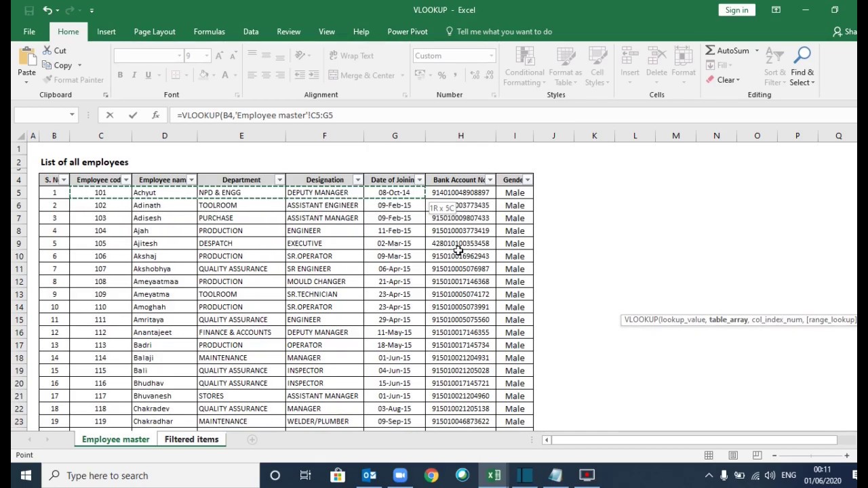Click the Paste clipboard icon
868x488 pixels.
click(26, 57)
